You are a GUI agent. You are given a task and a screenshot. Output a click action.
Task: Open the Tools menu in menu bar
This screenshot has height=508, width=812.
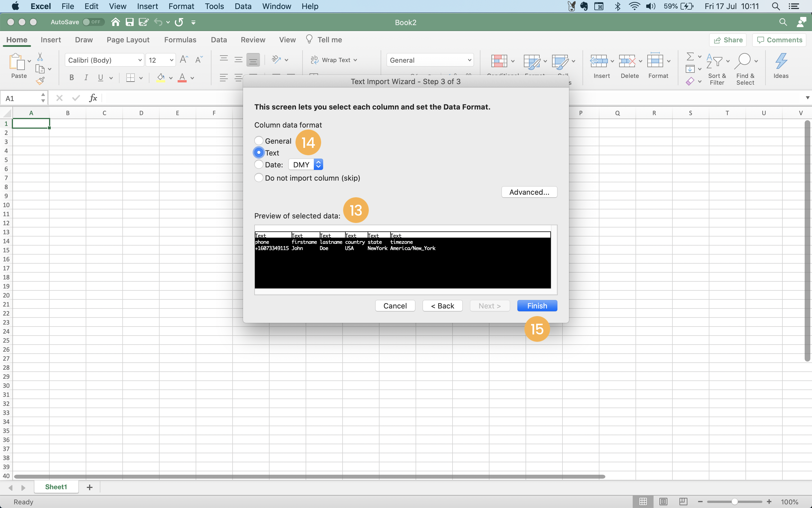point(214,6)
